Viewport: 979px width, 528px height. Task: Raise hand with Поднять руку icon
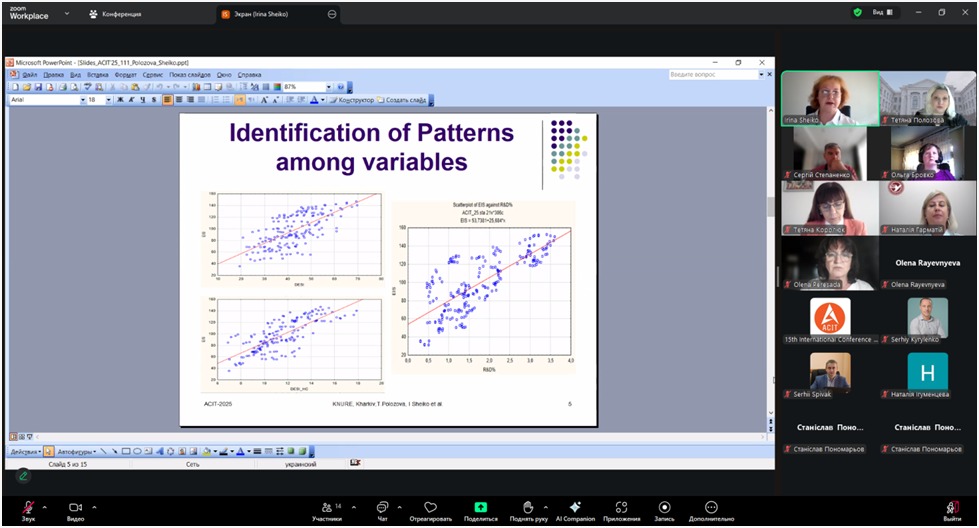tap(528, 508)
